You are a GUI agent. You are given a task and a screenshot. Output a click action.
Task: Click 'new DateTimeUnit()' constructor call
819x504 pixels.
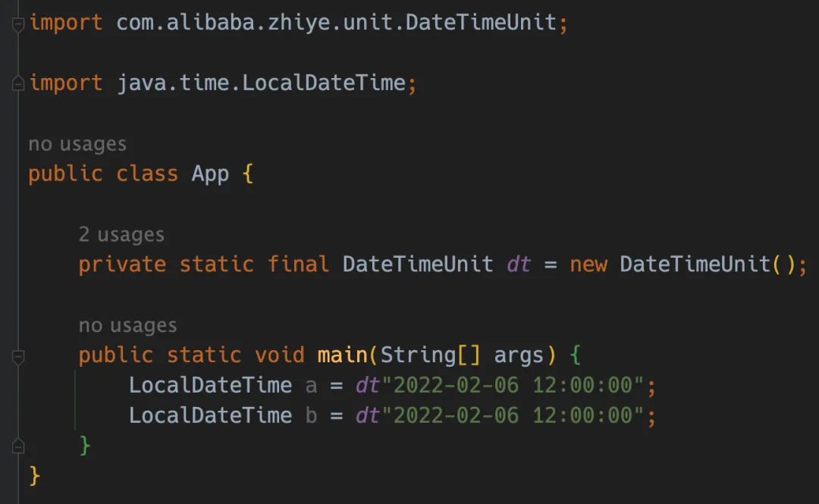click(x=682, y=265)
